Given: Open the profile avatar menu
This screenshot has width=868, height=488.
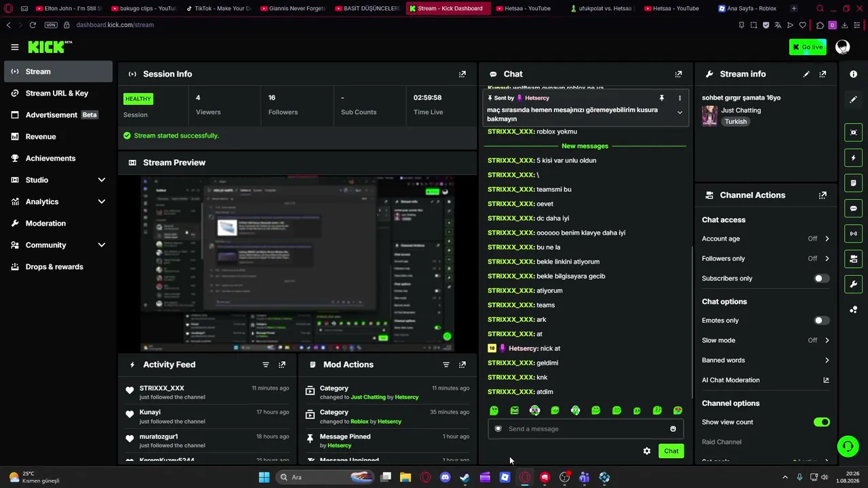Looking at the screenshot, I should (842, 47).
